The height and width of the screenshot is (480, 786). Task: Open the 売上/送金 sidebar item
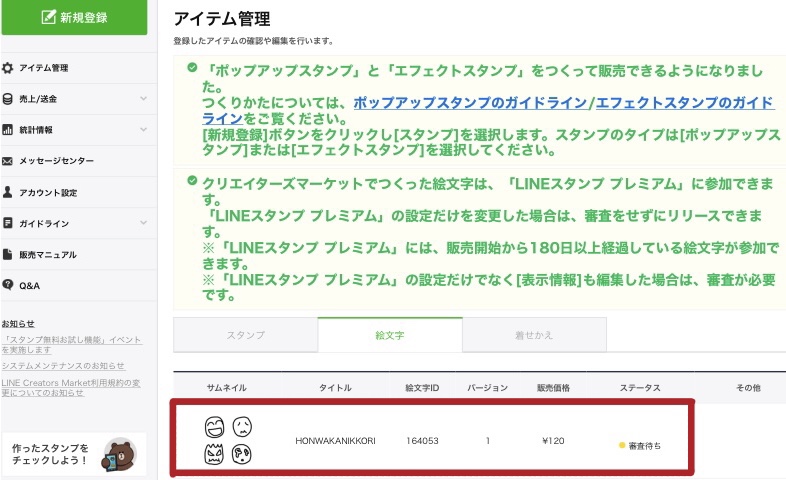tap(79, 99)
